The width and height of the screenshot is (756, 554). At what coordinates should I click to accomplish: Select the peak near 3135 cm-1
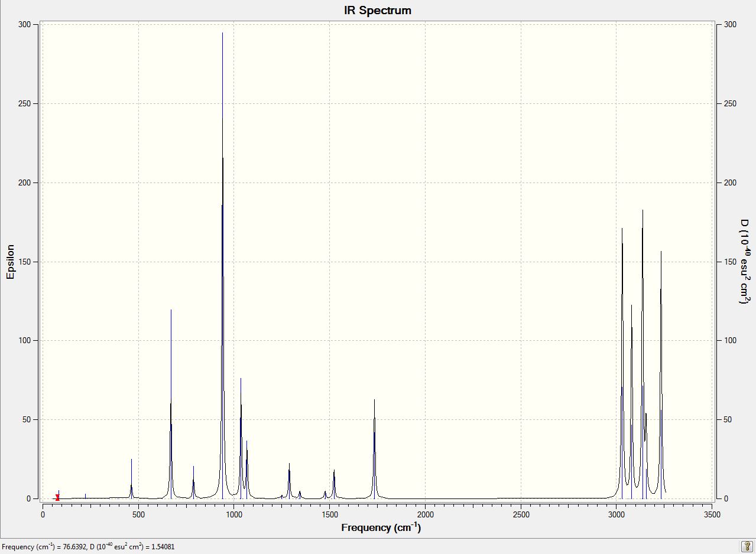(x=643, y=354)
